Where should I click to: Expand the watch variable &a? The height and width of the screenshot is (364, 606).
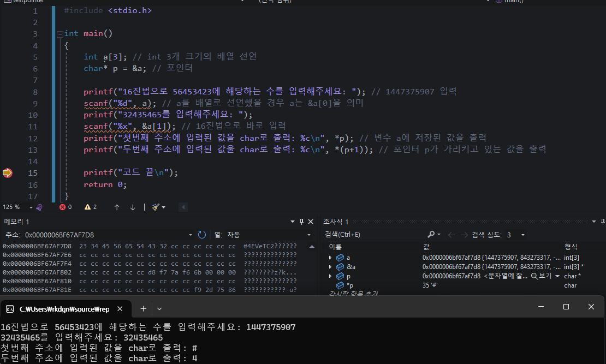tap(330, 267)
